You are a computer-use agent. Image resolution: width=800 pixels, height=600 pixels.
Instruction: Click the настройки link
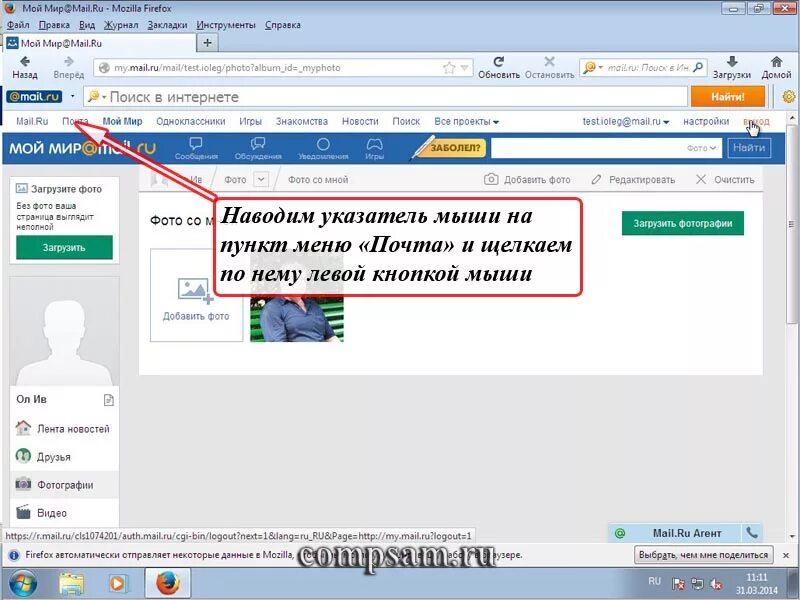point(706,122)
